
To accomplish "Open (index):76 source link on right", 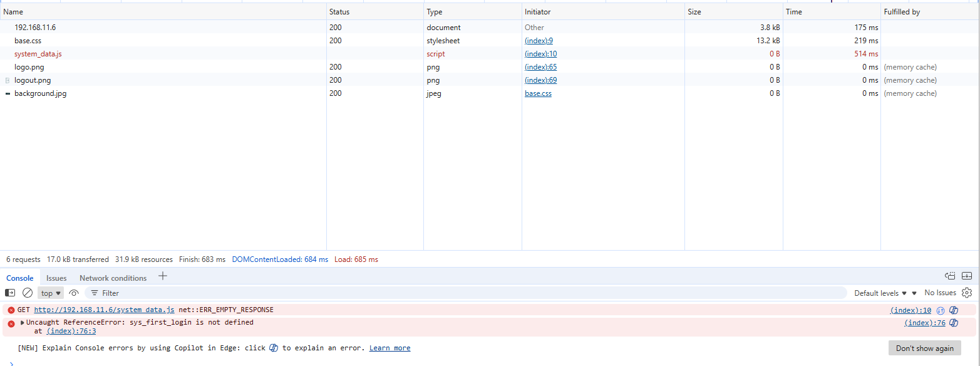I will coord(925,322).
